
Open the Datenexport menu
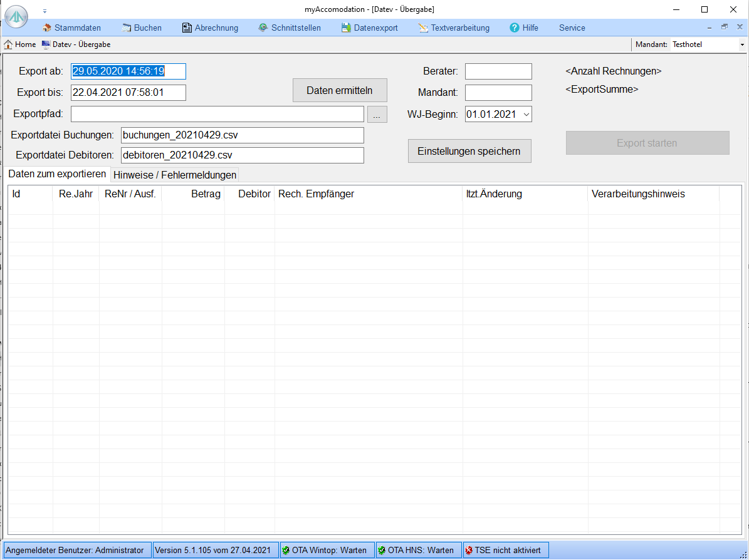(x=369, y=28)
